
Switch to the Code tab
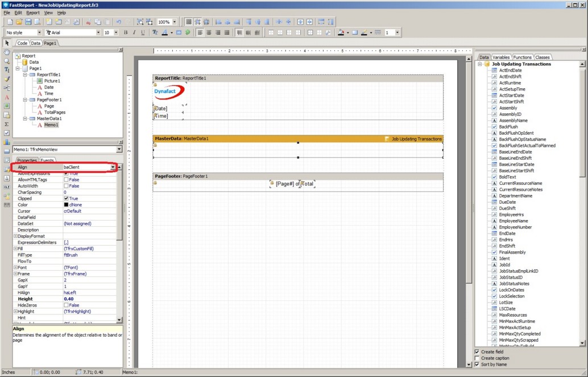click(x=22, y=43)
